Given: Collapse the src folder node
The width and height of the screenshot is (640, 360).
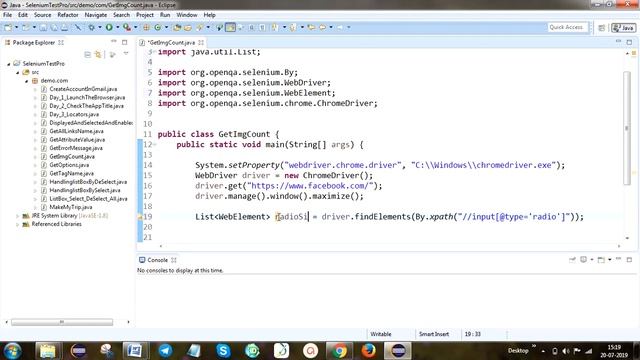Looking at the screenshot, I should (x=18, y=72).
